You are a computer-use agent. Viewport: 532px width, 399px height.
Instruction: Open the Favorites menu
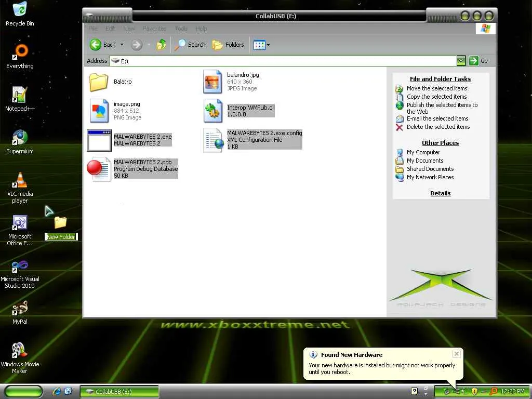[x=154, y=29]
